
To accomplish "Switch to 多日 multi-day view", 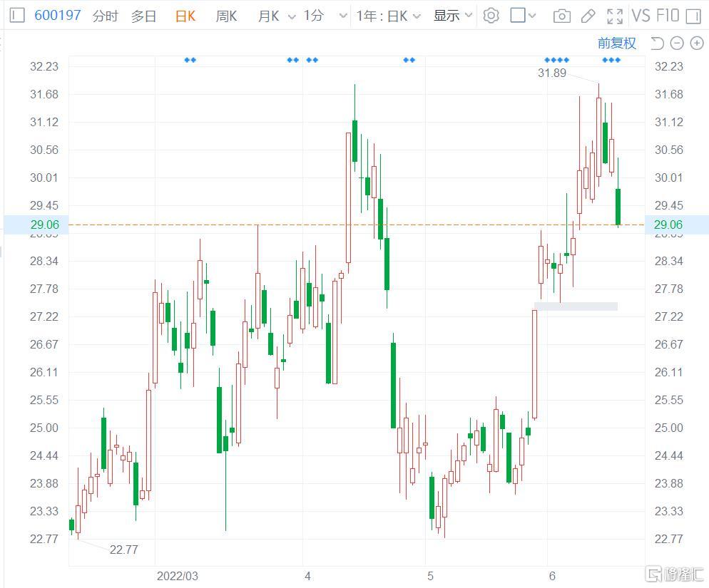I will [x=144, y=16].
